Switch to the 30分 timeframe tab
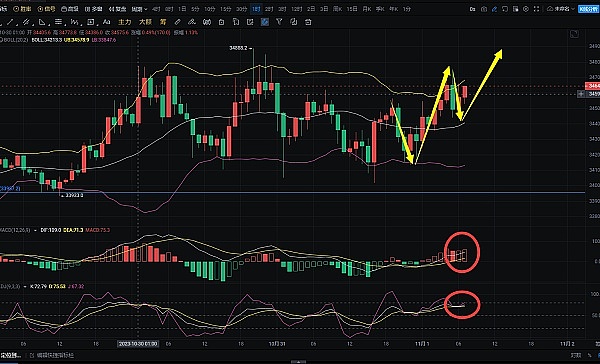Image resolution: width=600 pixels, height=364 pixels. point(241,8)
